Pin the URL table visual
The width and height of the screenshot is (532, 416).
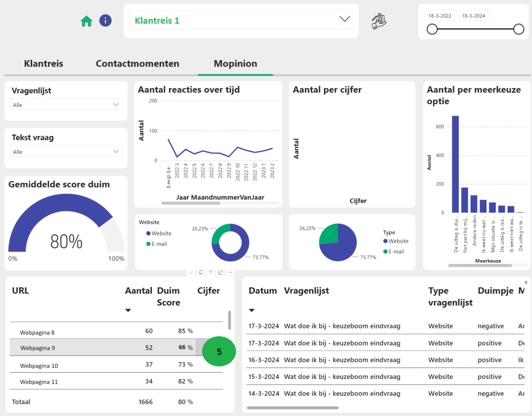[191, 272]
